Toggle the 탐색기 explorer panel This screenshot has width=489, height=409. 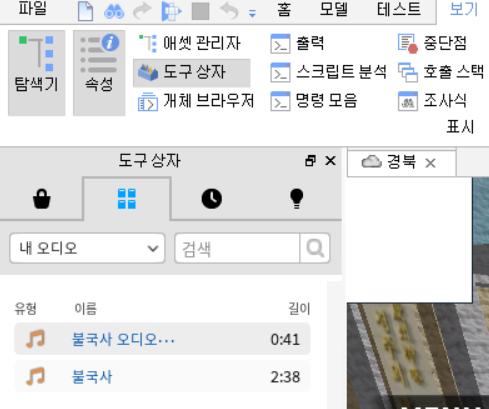pyautogui.click(x=37, y=73)
